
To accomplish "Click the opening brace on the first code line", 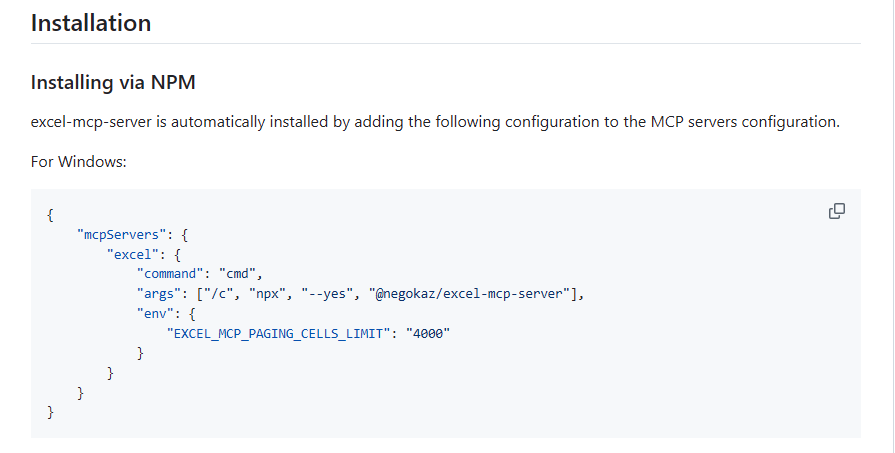I will coord(50,213).
